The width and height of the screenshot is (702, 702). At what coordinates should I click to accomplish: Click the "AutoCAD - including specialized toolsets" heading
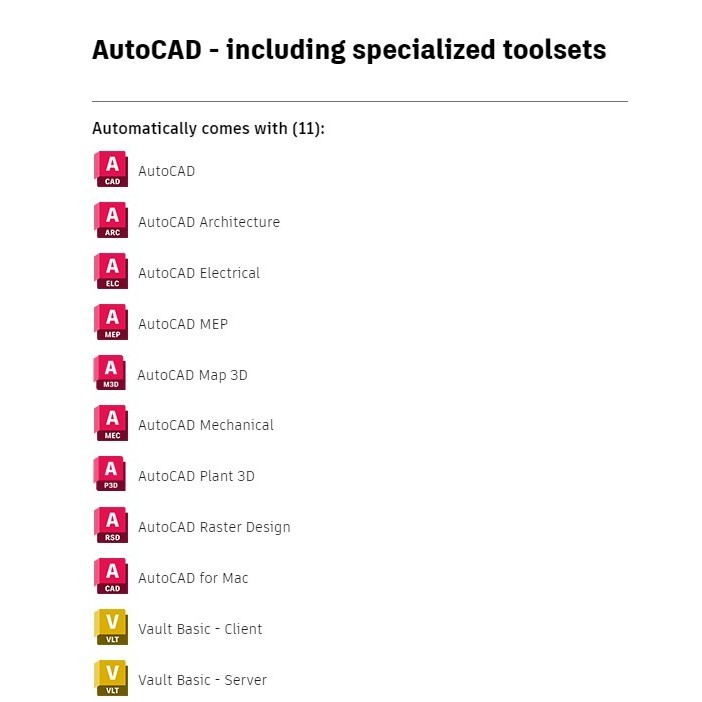point(349,50)
